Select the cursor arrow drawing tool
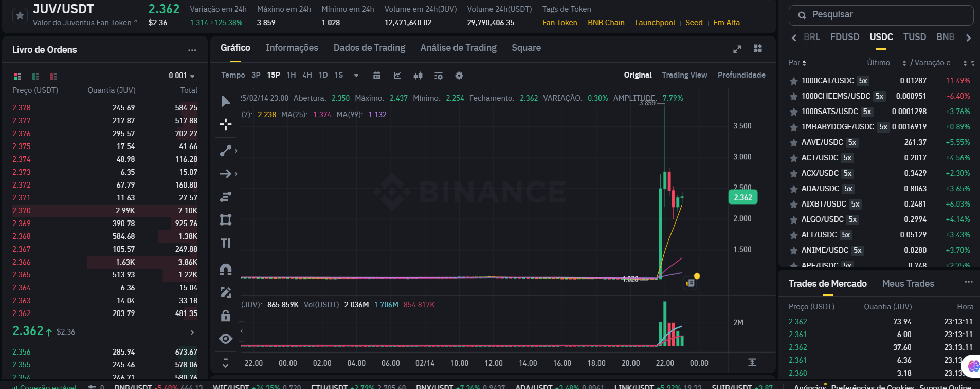 (x=225, y=101)
